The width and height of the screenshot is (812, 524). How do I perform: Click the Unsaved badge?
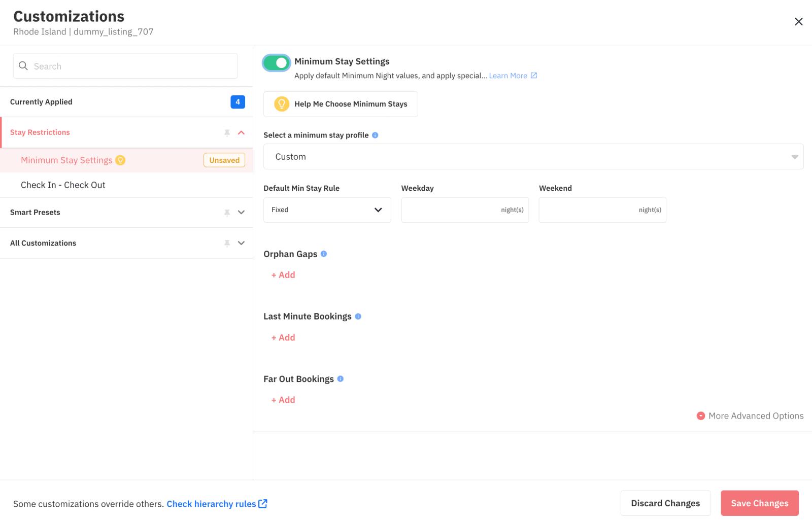224,160
